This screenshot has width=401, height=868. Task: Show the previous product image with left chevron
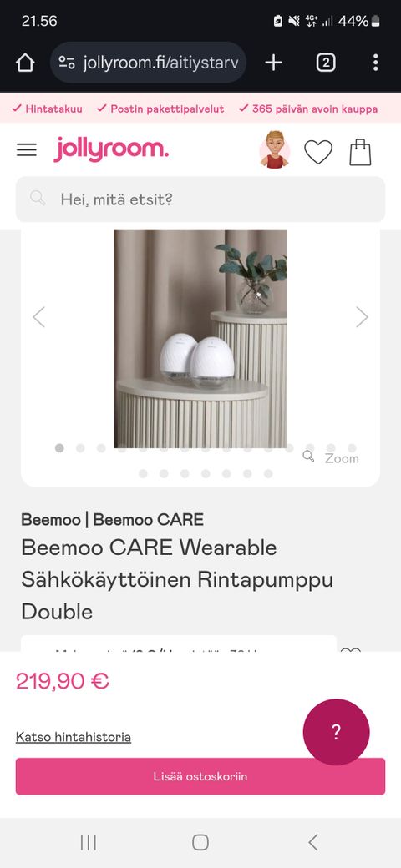(x=38, y=317)
